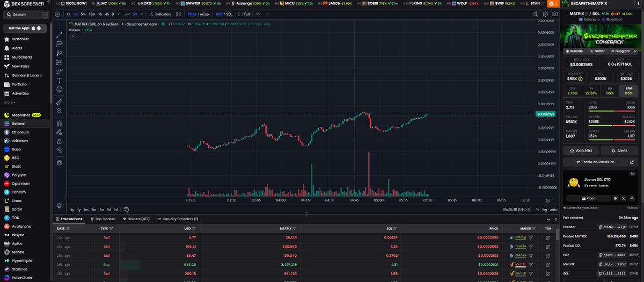Screen dimensions: 644x282
Task: Take a chart snapshot with the camera icon
Action: tap(555, 14)
